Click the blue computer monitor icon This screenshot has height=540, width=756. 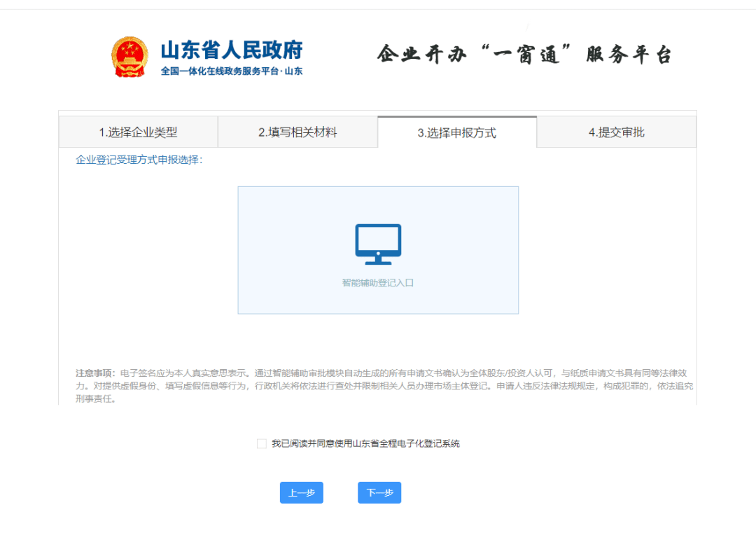pos(378,244)
